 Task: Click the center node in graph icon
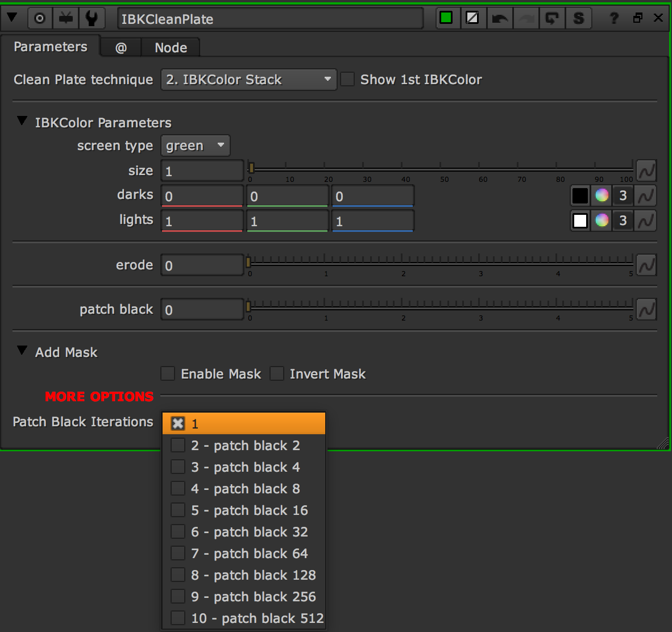[x=40, y=18]
